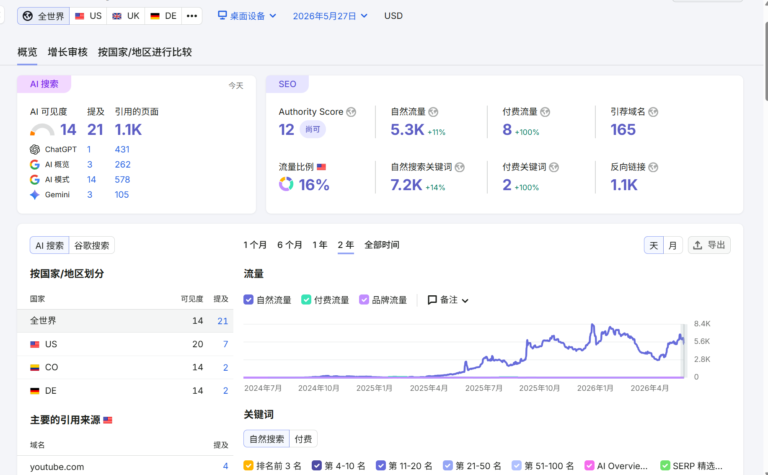The width and height of the screenshot is (768, 475).
Task: Click the 自然搜索关键词 globe info icon
Action: [459, 167]
